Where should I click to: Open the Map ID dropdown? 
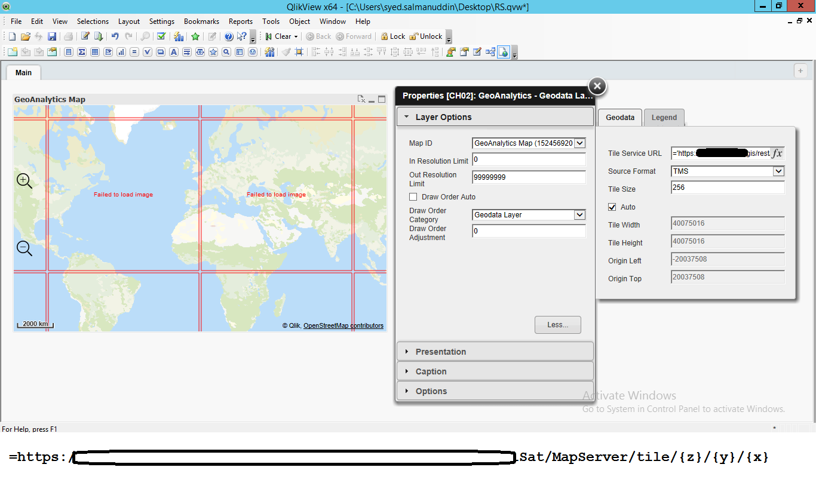580,143
